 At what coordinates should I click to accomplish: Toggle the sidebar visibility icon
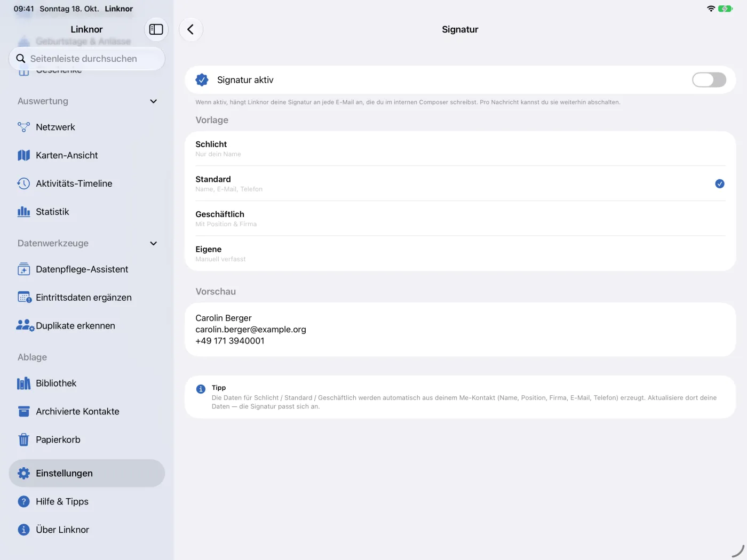point(156,29)
